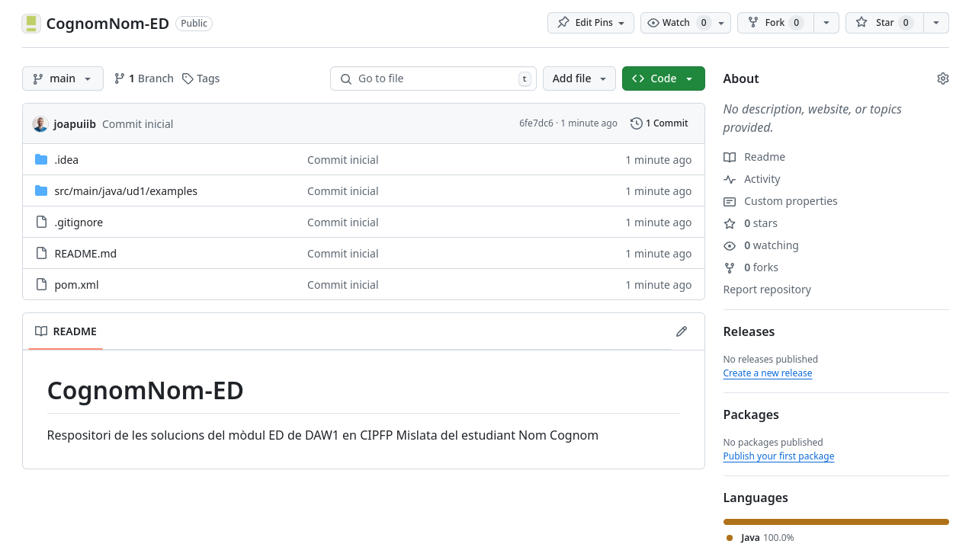Click '1 minute ago' in README.md row
The image size is (969, 560).
click(659, 254)
